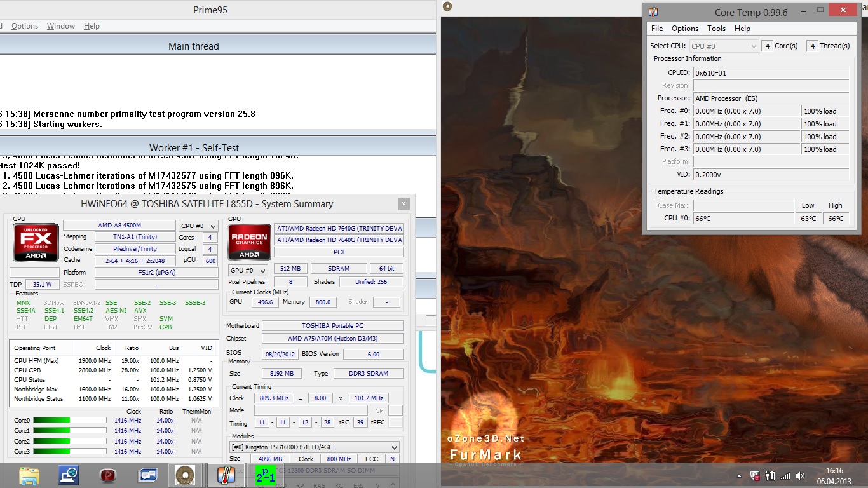The width and height of the screenshot is (868, 488).
Task: Click the Core1 usage bar in HWiNFO
Action: pos(70,431)
